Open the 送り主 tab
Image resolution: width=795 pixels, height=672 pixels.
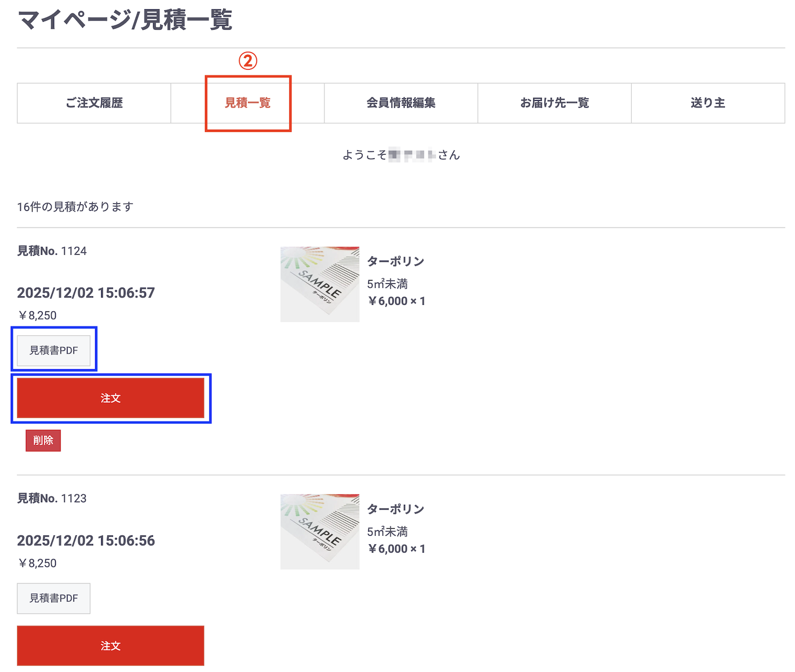tap(707, 103)
